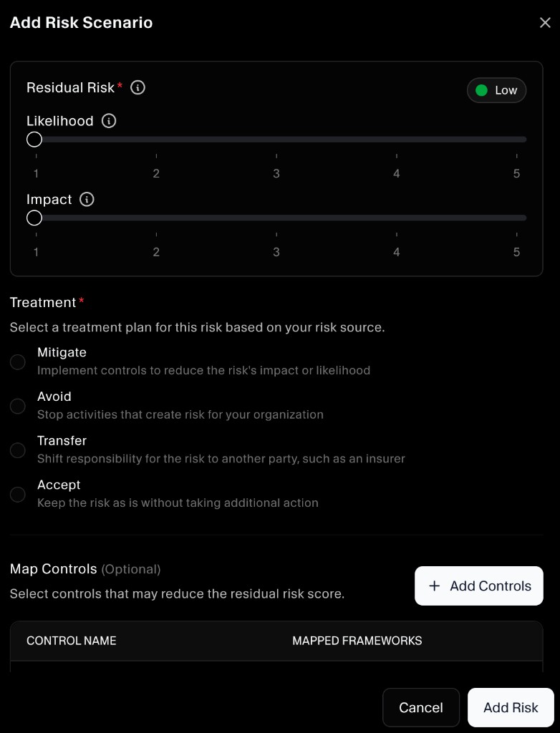Viewport: 560px width, 733px height.
Task: Click the Impact info icon
Action: (x=86, y=199)
